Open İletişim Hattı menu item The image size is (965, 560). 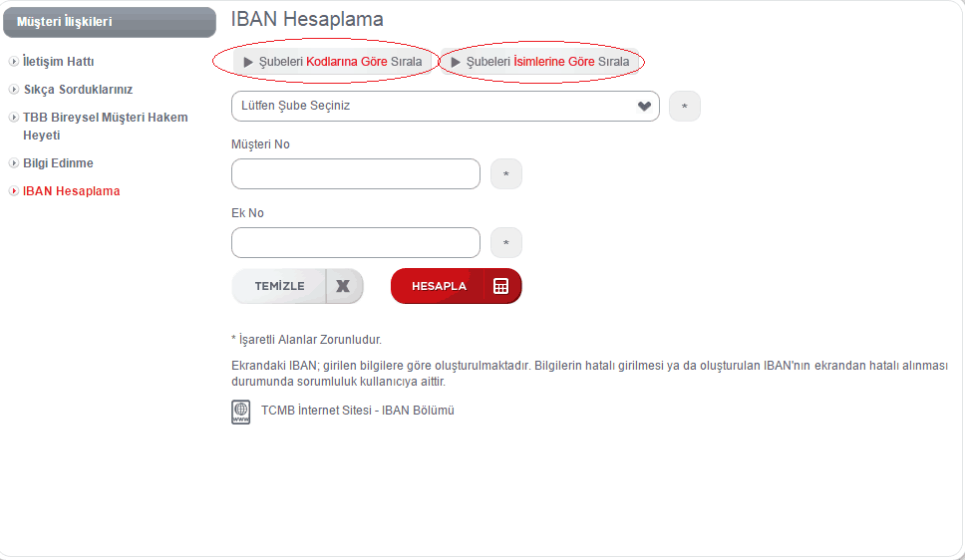(58, 62)
